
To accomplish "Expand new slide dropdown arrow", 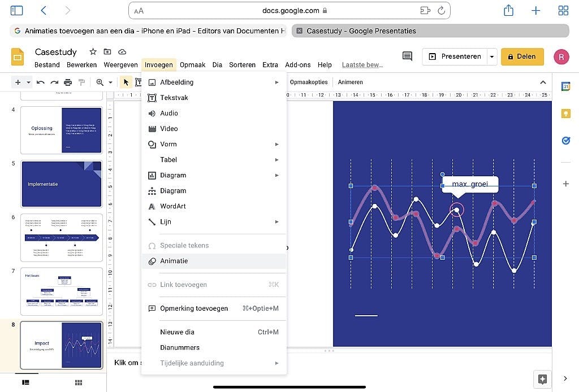I will (x=28, y=82).
